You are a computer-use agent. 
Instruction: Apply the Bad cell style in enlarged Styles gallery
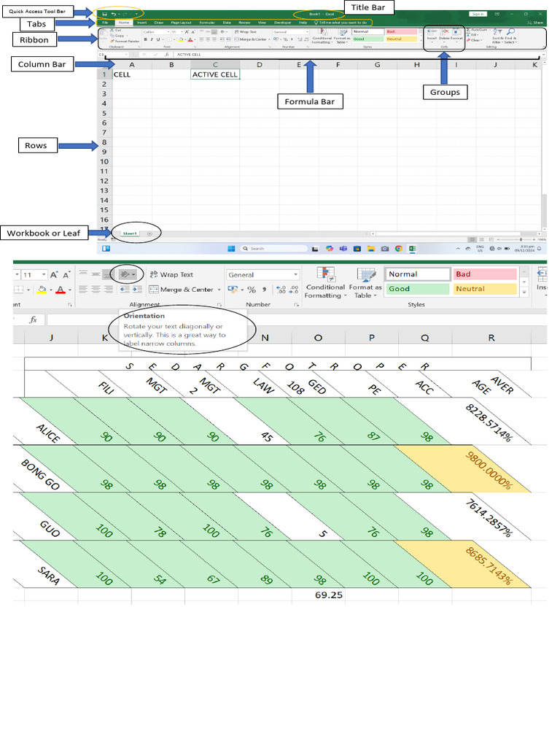coord(483,274)
